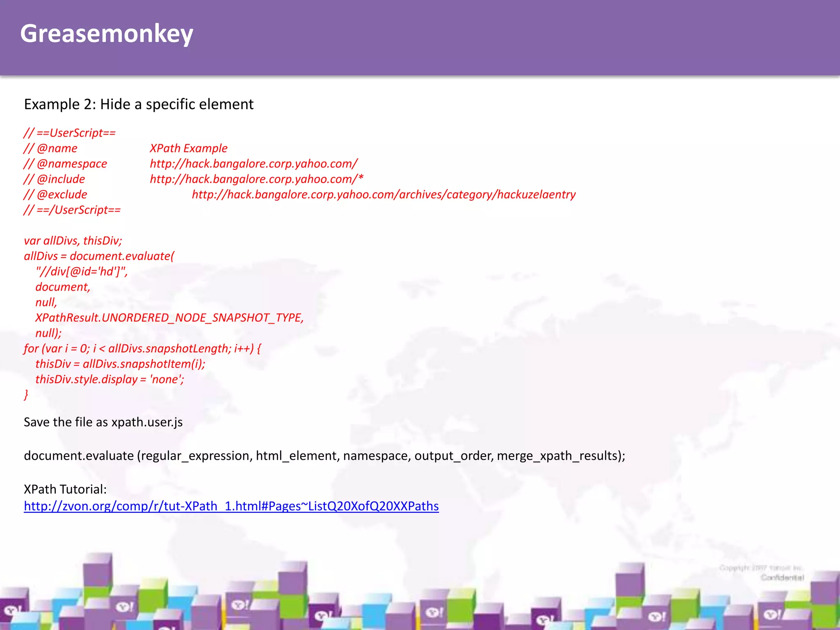Click the "document," argument line
840x630 pixels.
[x=63, y=287]
